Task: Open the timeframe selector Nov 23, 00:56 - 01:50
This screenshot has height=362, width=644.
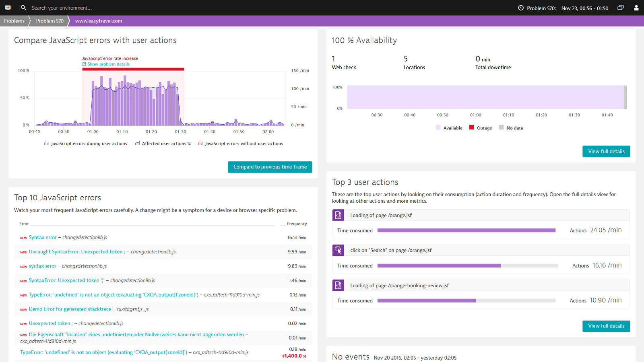Action: (585, 8)
